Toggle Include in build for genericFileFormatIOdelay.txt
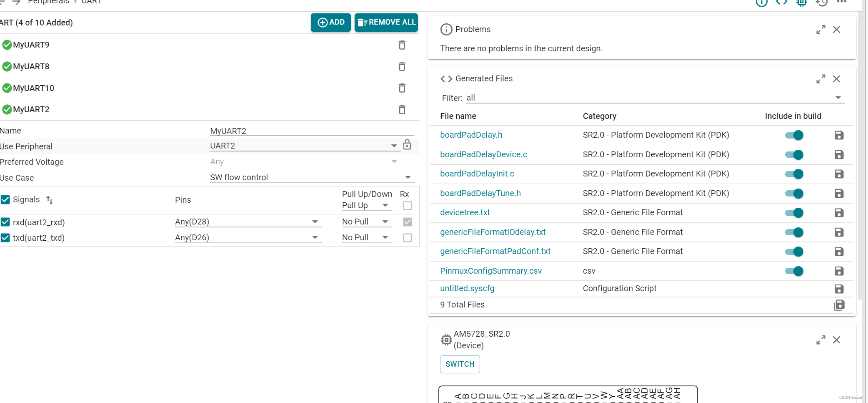Screen dimensions: 868x403 (x=794, y=232)
